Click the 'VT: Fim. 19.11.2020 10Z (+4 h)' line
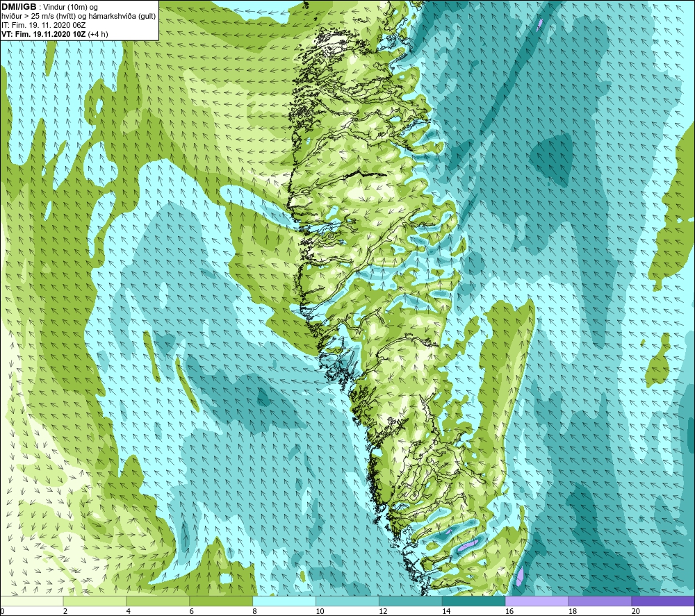This screenshot has width=695, height=616. 54,34
